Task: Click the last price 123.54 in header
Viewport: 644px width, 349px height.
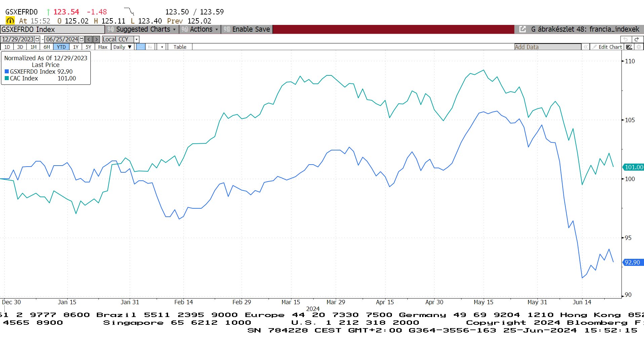Action: pyautogui.click(x=66, y=12)
